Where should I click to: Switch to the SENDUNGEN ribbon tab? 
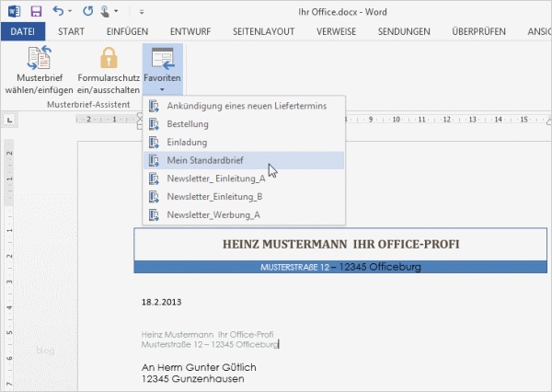(404, 31)
